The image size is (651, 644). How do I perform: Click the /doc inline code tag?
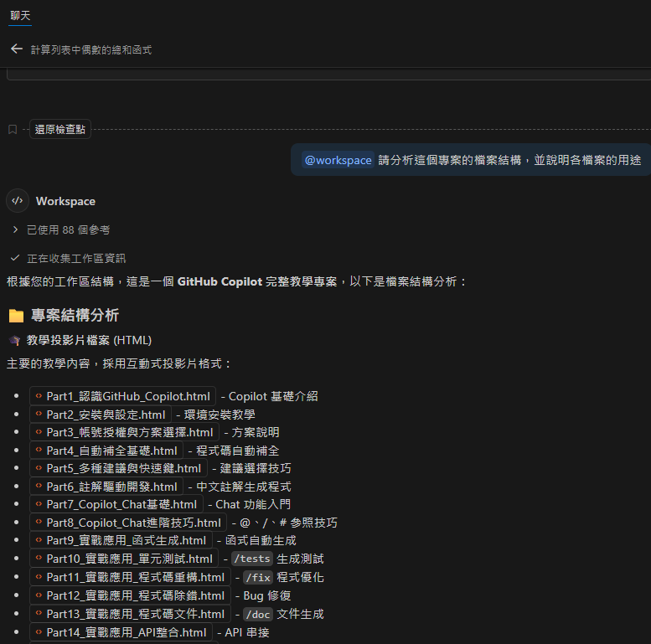(258, 614)
